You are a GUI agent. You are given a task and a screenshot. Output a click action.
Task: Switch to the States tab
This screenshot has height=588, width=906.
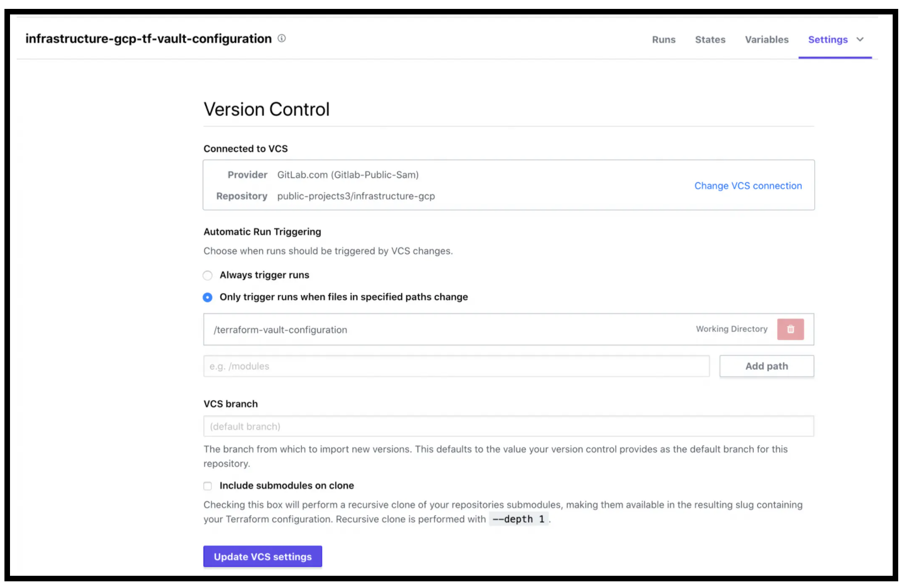(710, 39)
